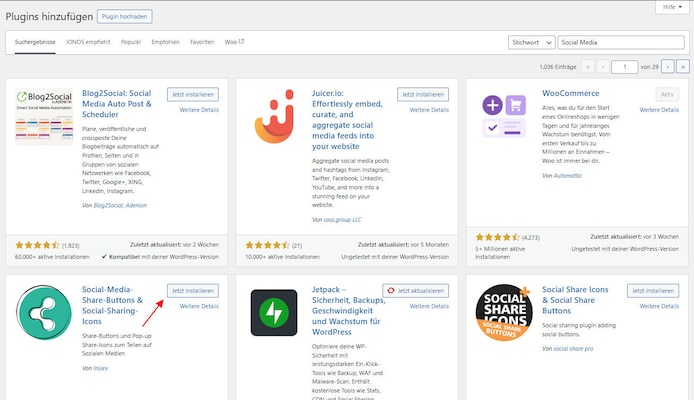Open the Inisev author link
This screenshot has width=694, height=400.
[100, 368]
